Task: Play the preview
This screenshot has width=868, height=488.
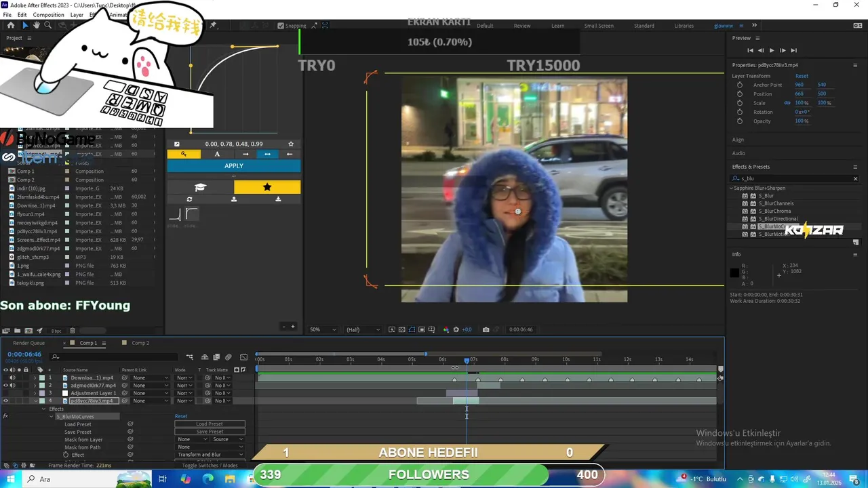Action: click(772, 50)
